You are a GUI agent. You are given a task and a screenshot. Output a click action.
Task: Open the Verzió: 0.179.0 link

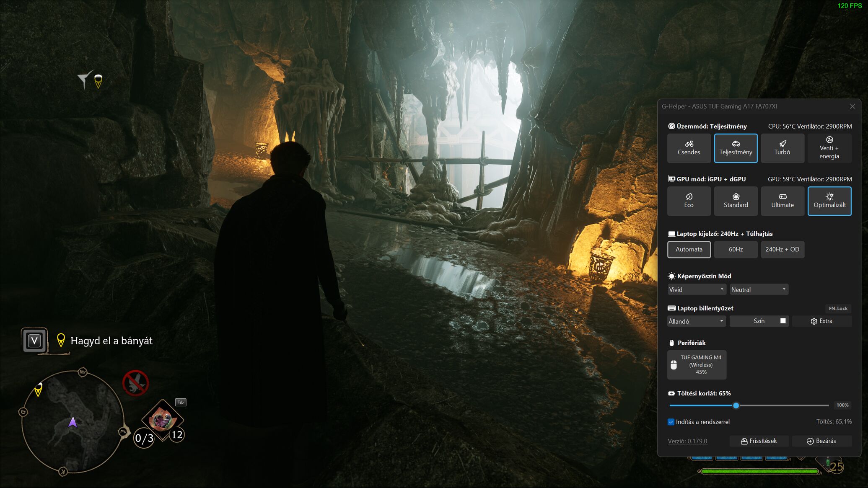(x=687, y=441)
